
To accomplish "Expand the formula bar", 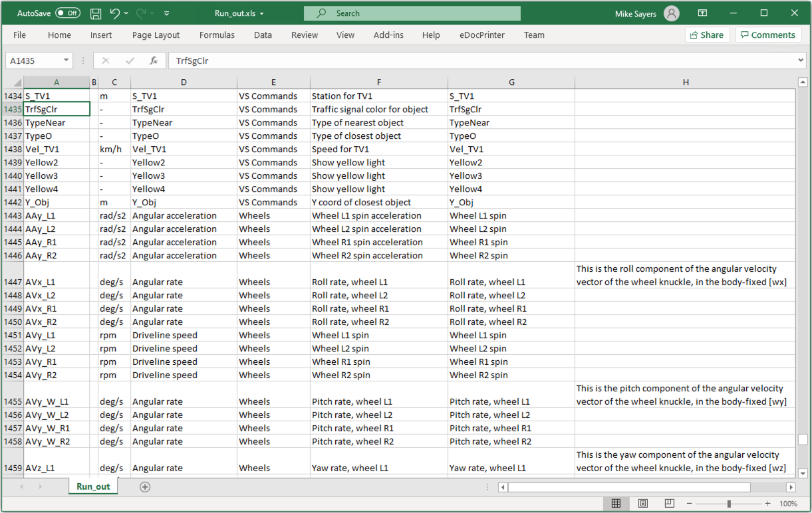I will point(801,60).
